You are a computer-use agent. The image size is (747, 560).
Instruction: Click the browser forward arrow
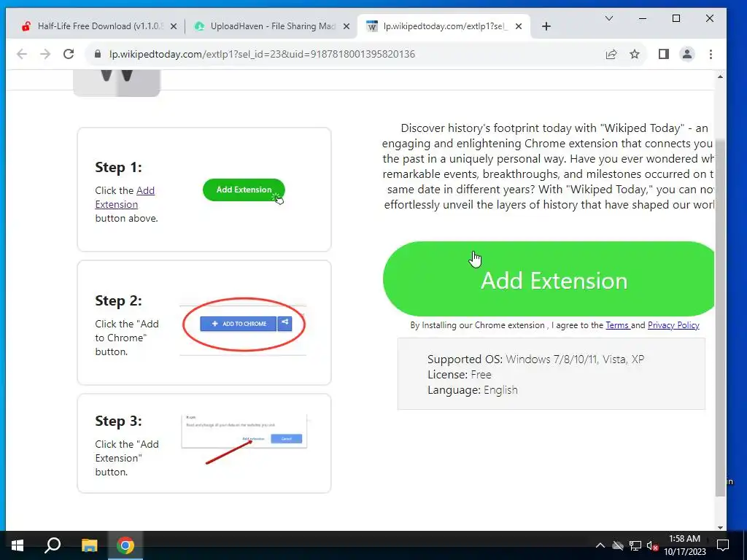click(45, 54)
